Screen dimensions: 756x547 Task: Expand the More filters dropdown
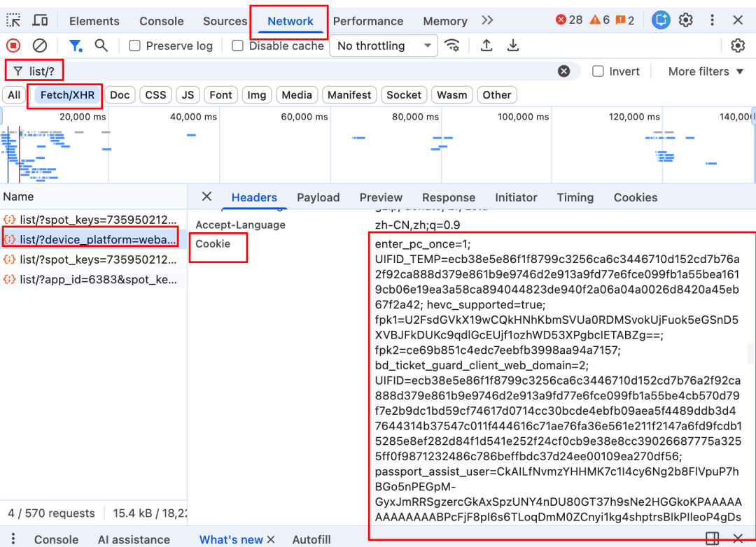click(699, 71)
